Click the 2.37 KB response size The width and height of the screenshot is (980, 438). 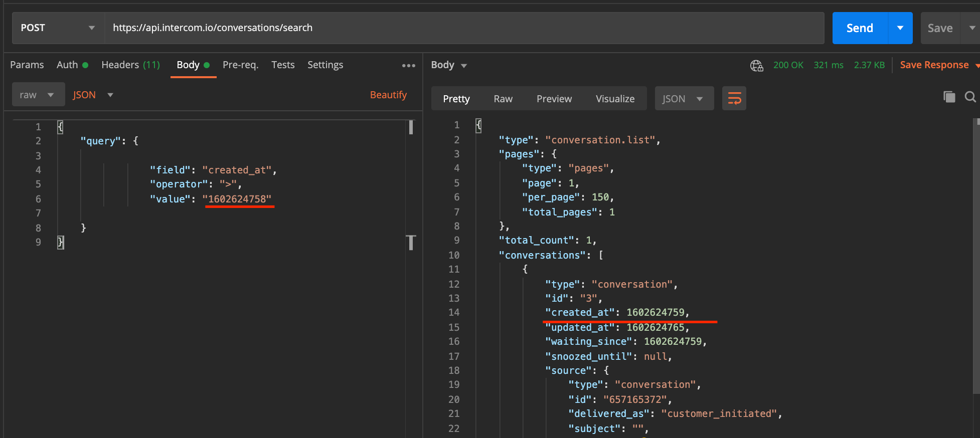(x=869, y=65)
